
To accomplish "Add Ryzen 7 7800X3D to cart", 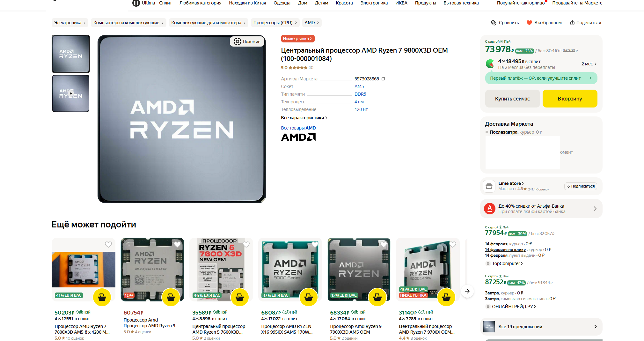I will 102,297.
